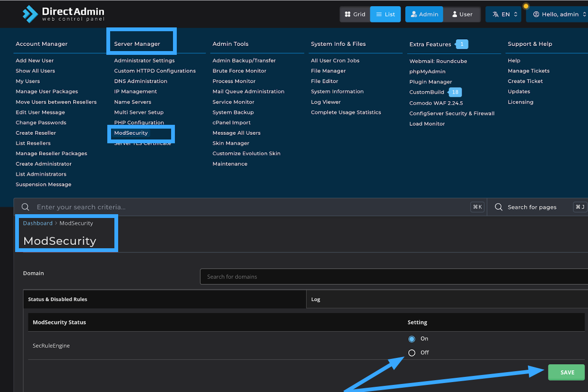Open the Account Manager menu heading
Image resolution: width=588 pixels, height=392 pixels.
click(x=42, y=44)
